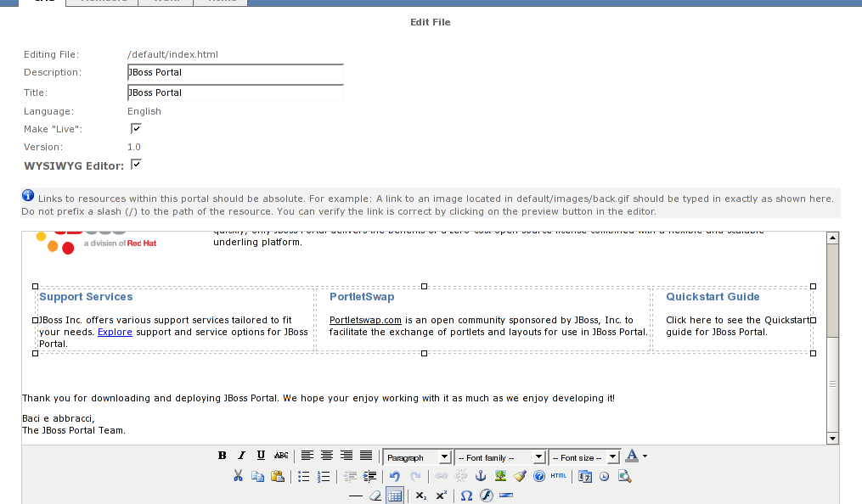Click into the Description text field
Screen dimensions: 862x504
pyautogui.click(x=234, y=72)
